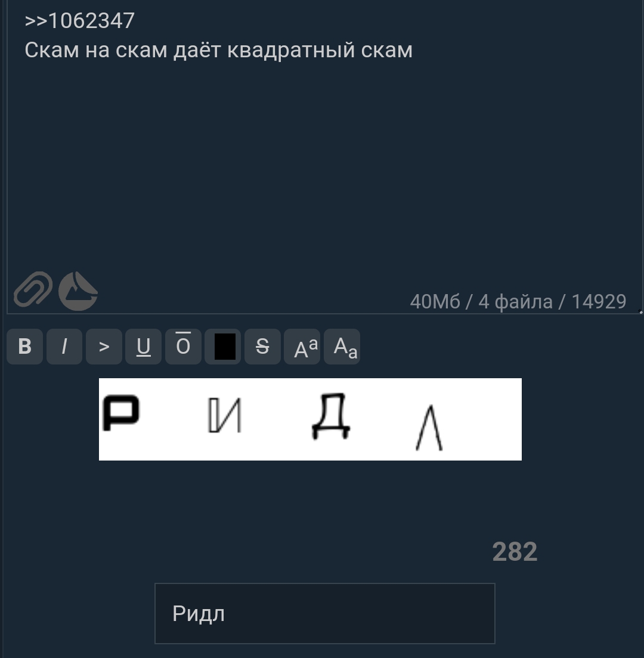Viewport: 644px width, 658px height.
Task: Insert quote using the > button
Action: click(104, 346)
